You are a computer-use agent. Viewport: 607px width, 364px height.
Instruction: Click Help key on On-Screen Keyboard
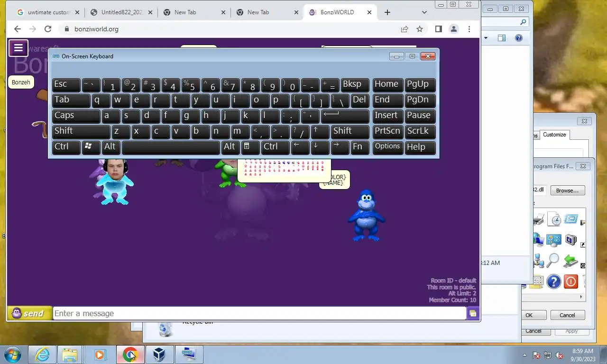point(420,147)
